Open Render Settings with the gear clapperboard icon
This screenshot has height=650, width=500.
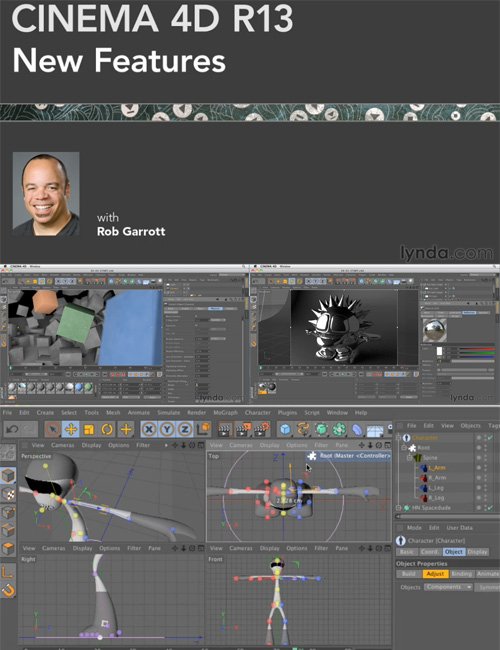point(262,429)
